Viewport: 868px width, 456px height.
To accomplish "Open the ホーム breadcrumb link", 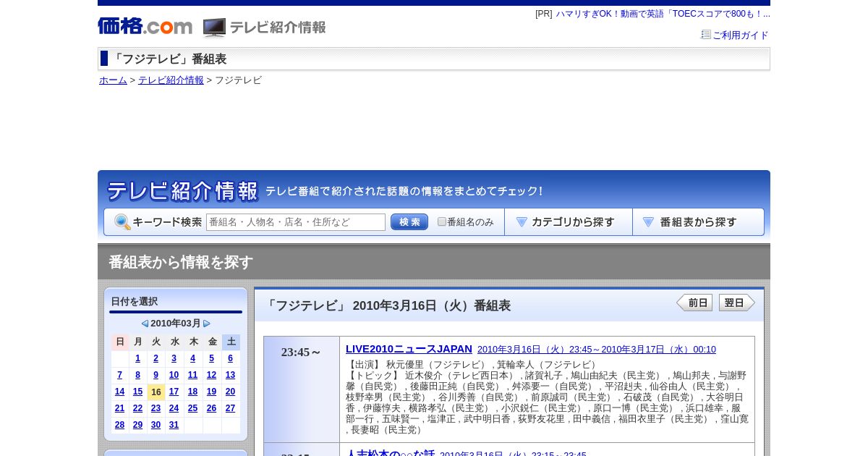I will coord(113,80).
